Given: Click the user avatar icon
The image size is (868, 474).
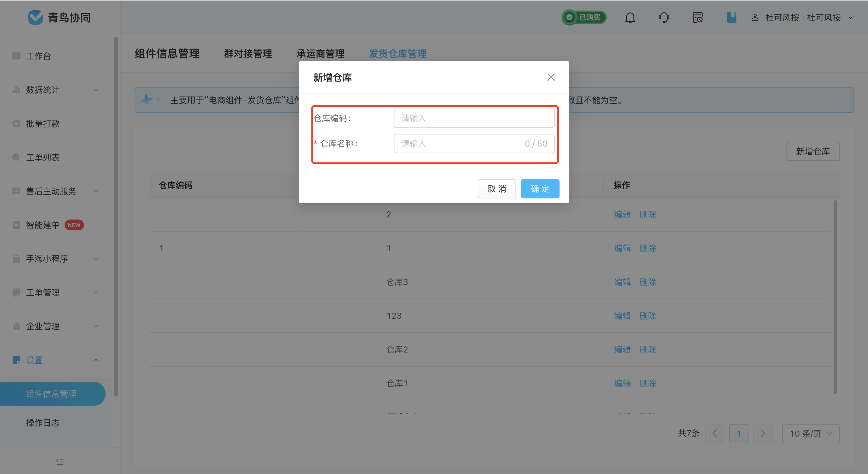Looking at the screenshot, I should [x=755, y=17].
